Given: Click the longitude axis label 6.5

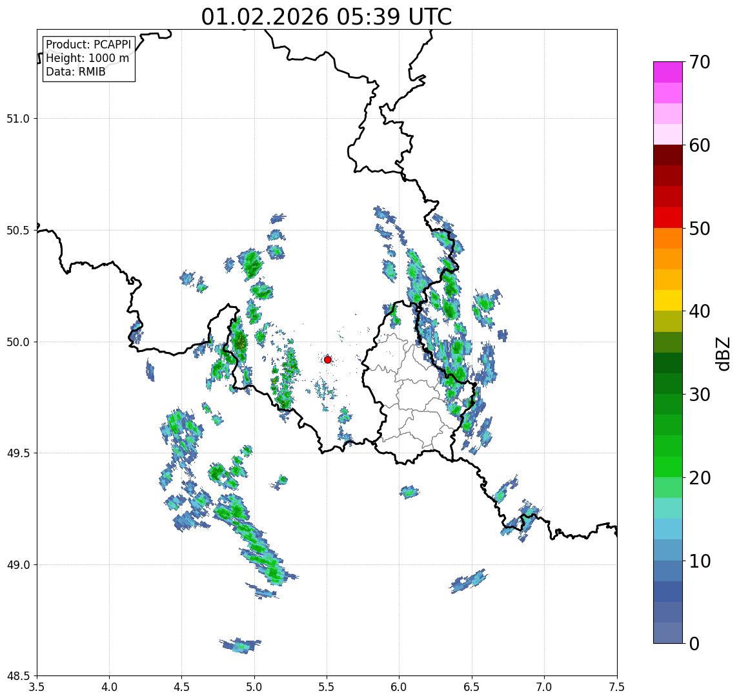Looking at the screenshot, I should click(x=472, y=687).
